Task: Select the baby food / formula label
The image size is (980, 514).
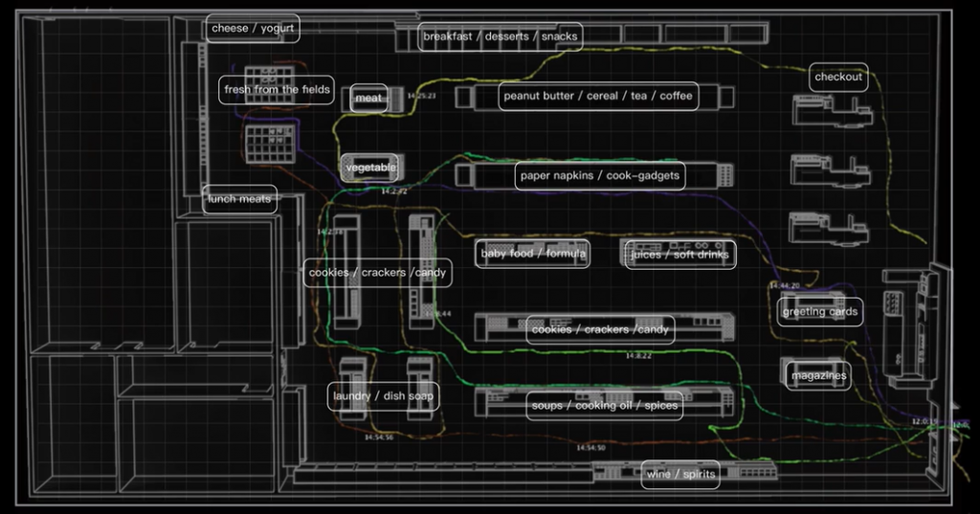Action: coord(533,254)
